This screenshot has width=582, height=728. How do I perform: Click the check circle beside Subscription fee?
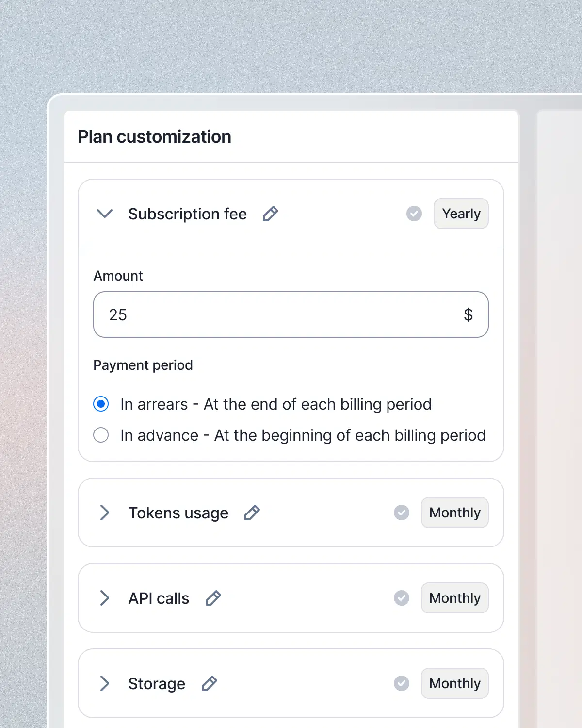(414, 214)
